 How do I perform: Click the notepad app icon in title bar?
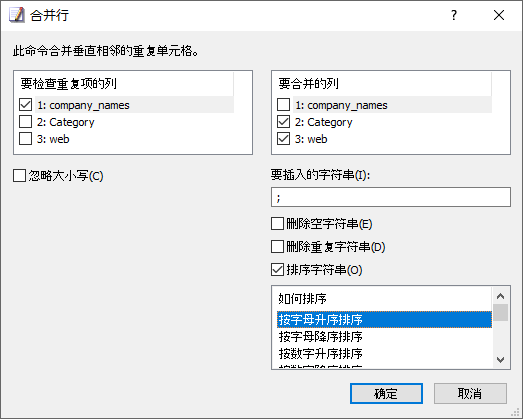[x=17, y=15]
